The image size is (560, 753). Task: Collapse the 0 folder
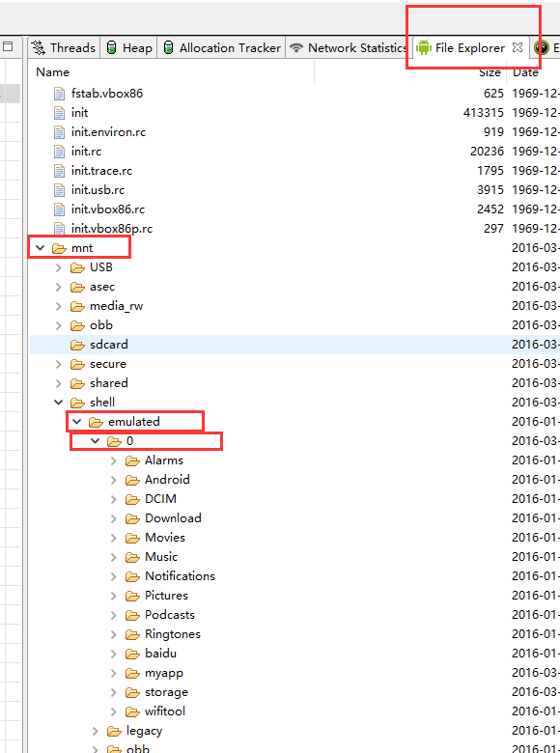click(x=95, y=441)
